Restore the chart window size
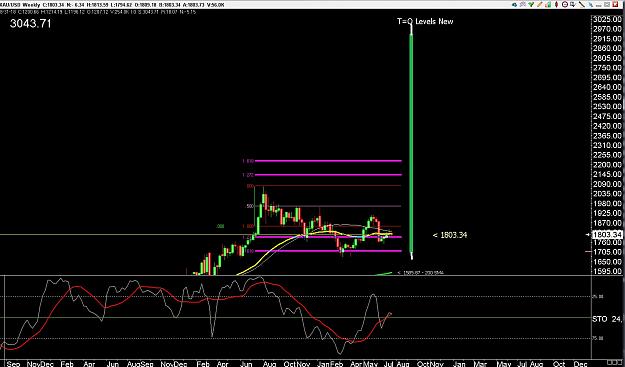This screenshot has height=367, width=625. (607, 4)
